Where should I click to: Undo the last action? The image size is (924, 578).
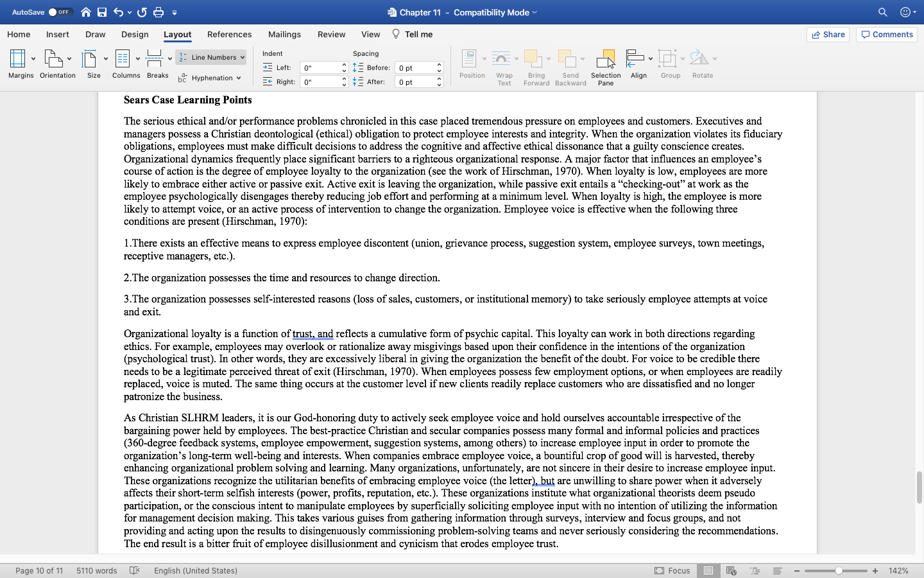119,12
